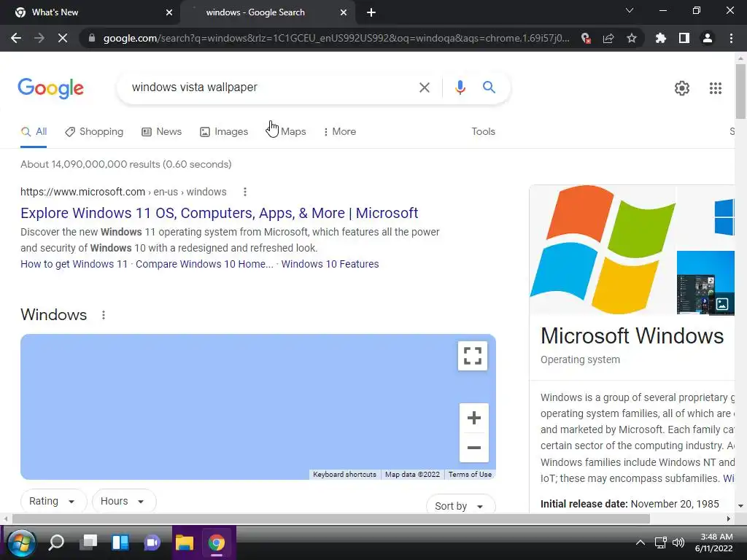Expand the More search categories menu
The width and height of the screenshot is (747, 560).
click(340, 131)
